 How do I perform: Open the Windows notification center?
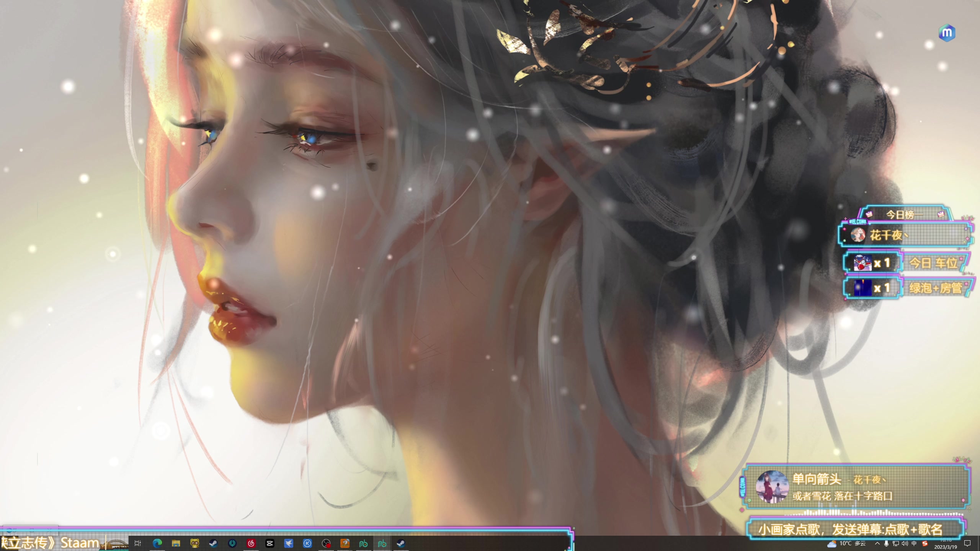[967, 543]
